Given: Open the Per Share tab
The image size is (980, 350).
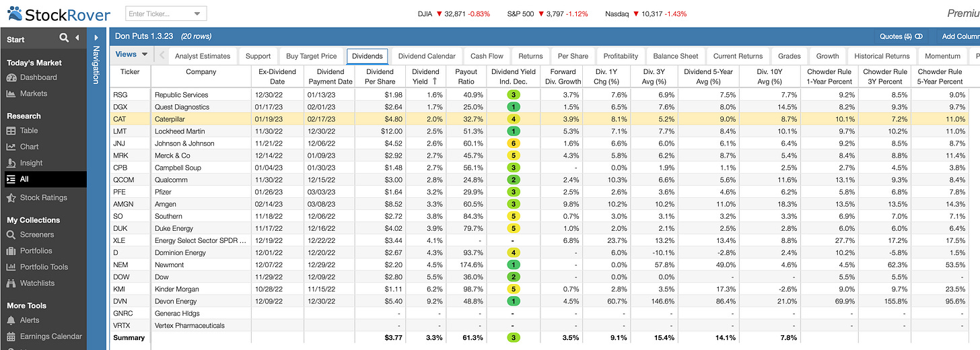Looking at the screenshot, I should (x=573, y=57).
